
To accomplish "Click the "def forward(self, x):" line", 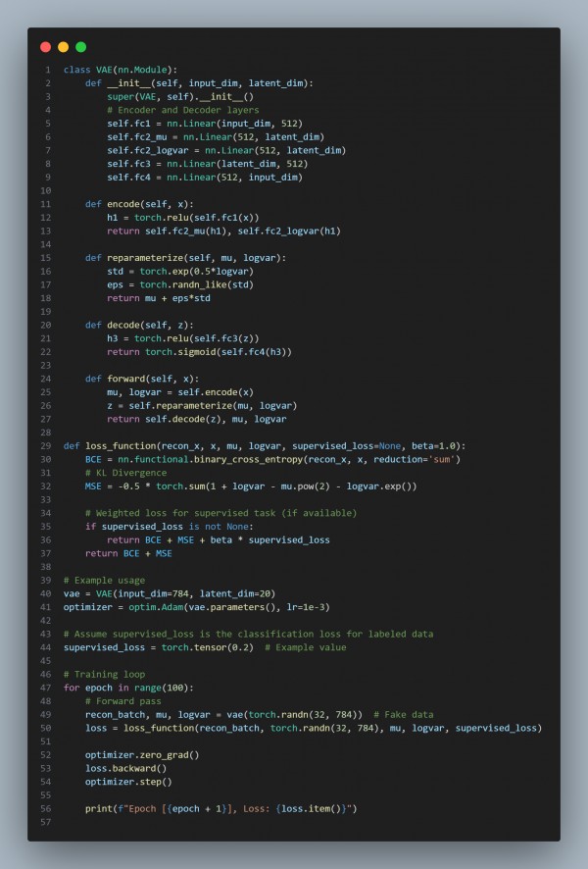I will [x=142, y=379].
